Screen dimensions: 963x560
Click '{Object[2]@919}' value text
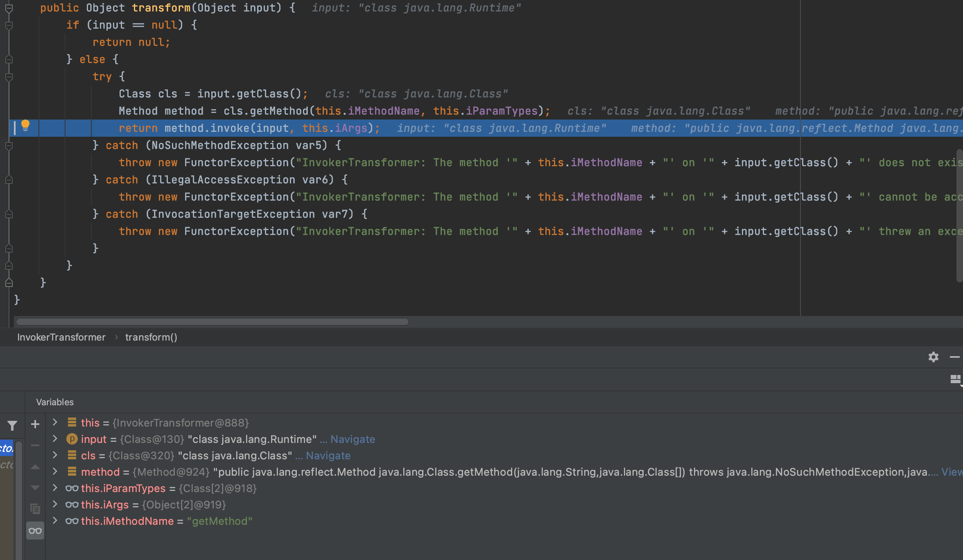click(184, 505)
